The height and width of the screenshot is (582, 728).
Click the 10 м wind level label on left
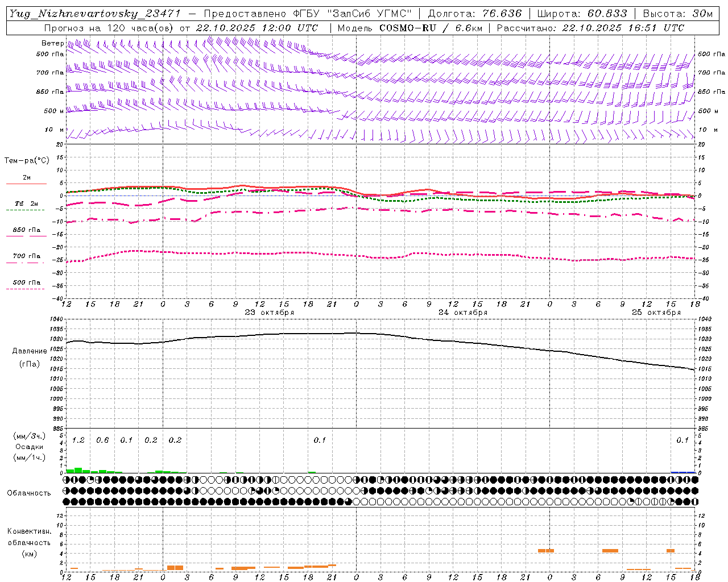pyautogui.click(x=54, y=130)
